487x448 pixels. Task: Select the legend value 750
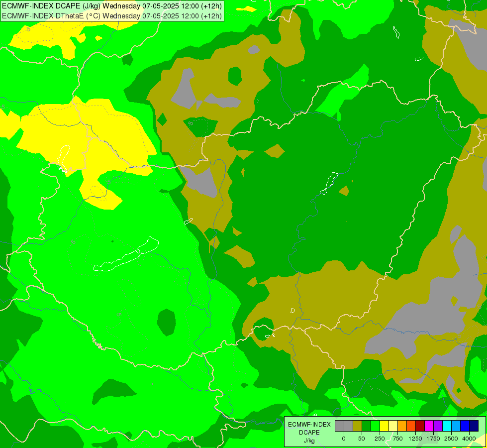tap(397, 439)
